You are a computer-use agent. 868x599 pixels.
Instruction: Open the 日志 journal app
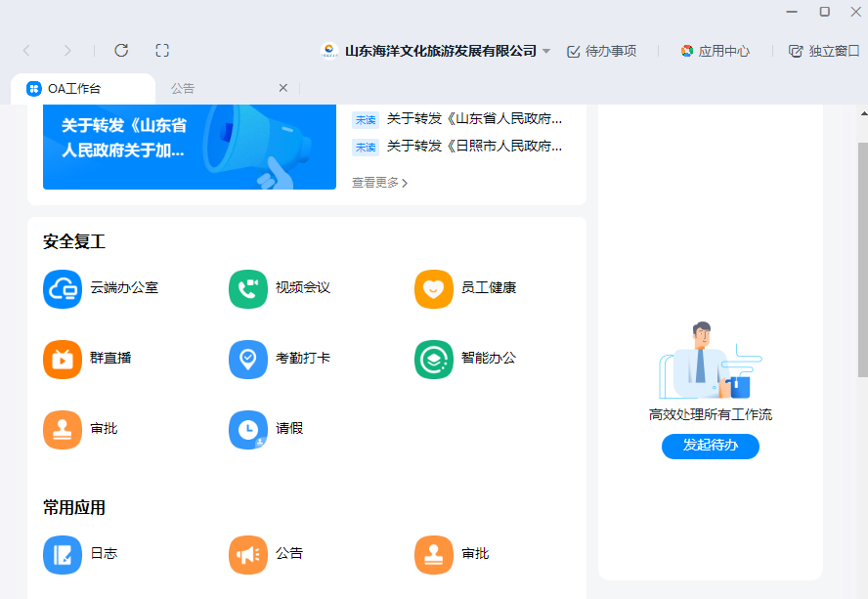[x=63, y=554]
